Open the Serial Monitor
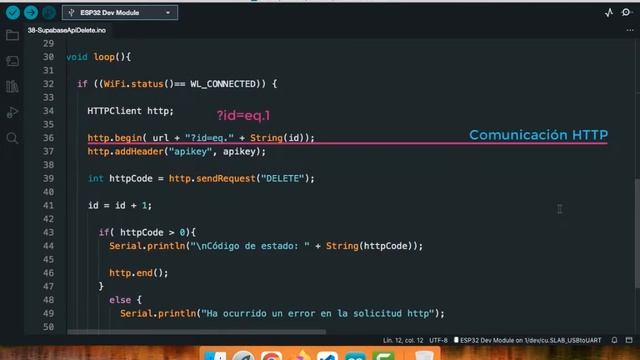 626,13
